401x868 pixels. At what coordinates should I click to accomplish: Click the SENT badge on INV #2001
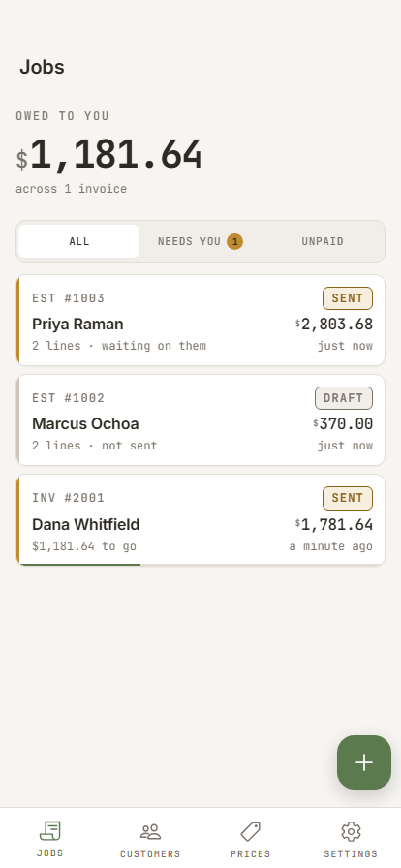[x=348, y=498]
